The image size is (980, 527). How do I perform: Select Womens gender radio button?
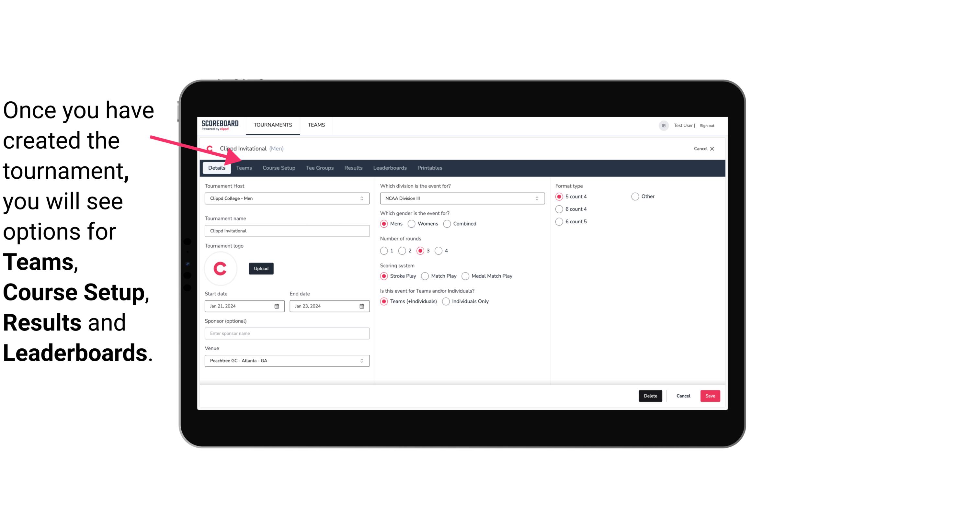pyautogui.click(x=412, y=223)
